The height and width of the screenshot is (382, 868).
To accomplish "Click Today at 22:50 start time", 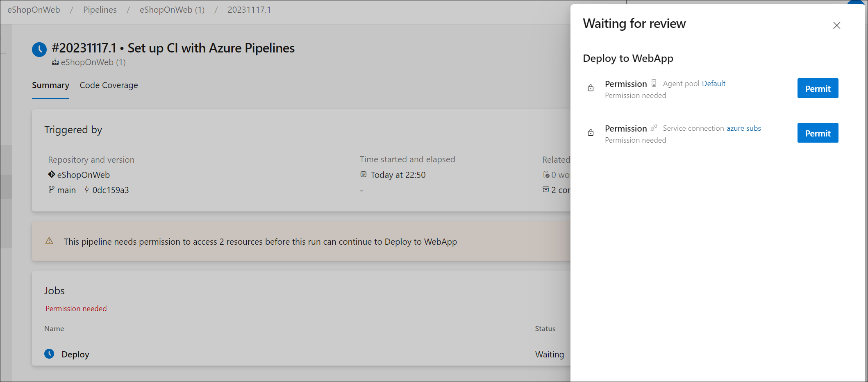I will tap(398, 175).
